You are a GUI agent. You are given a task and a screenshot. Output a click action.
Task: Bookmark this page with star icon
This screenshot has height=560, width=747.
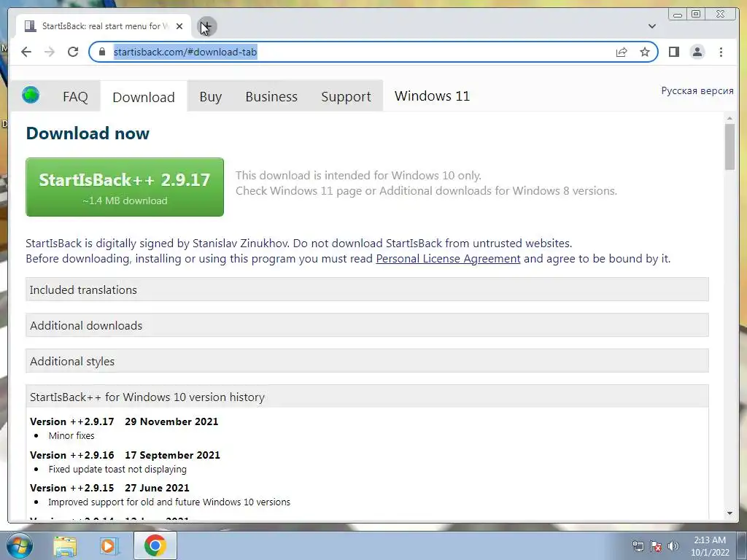pyautogui.click(x=645, y=52)
